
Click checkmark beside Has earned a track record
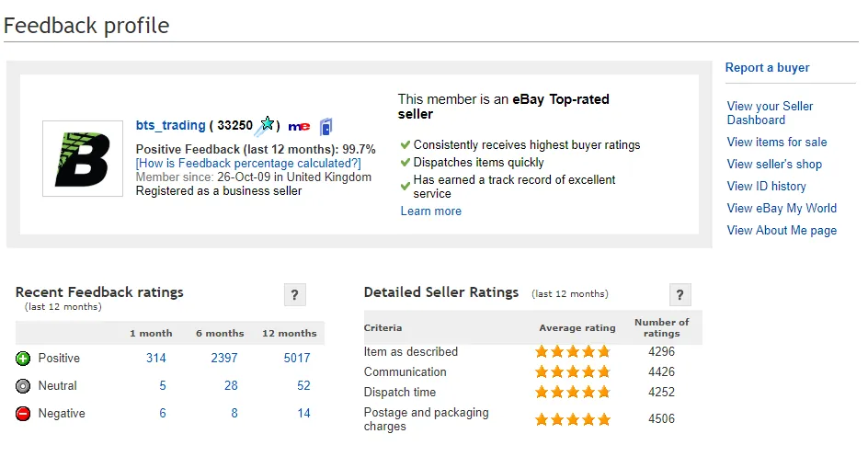[x=405, y=187]
